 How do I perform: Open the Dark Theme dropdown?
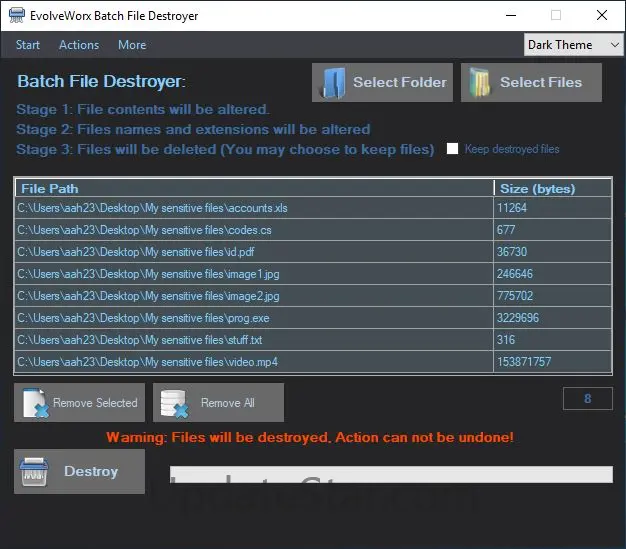573,45
